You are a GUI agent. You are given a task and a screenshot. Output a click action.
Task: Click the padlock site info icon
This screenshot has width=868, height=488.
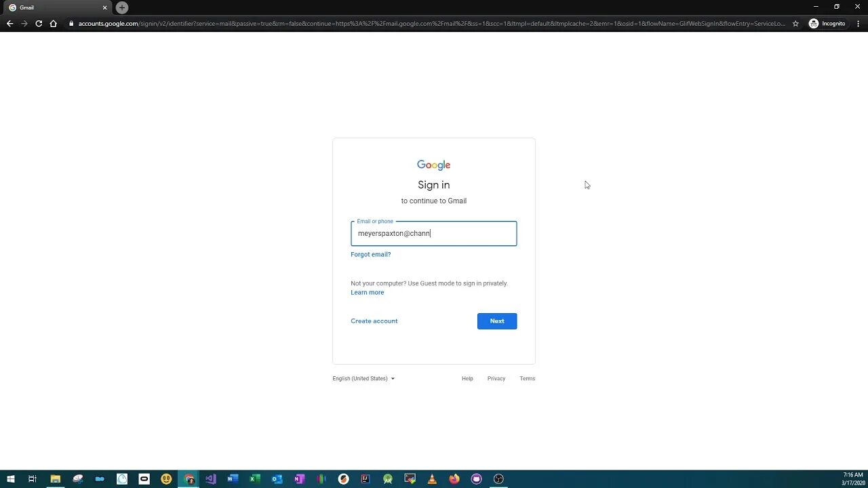[x=71, y=23]
